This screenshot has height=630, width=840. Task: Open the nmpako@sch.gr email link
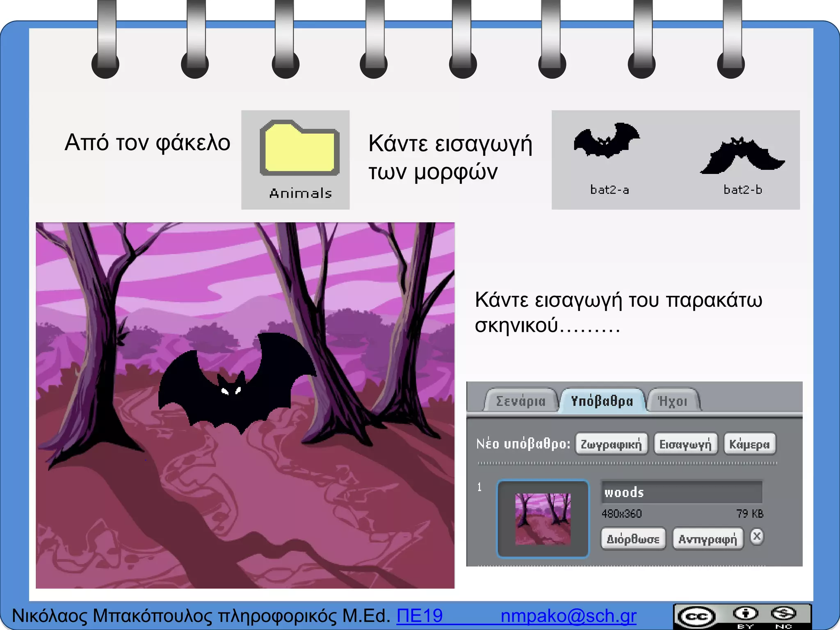tap(568, 616)
